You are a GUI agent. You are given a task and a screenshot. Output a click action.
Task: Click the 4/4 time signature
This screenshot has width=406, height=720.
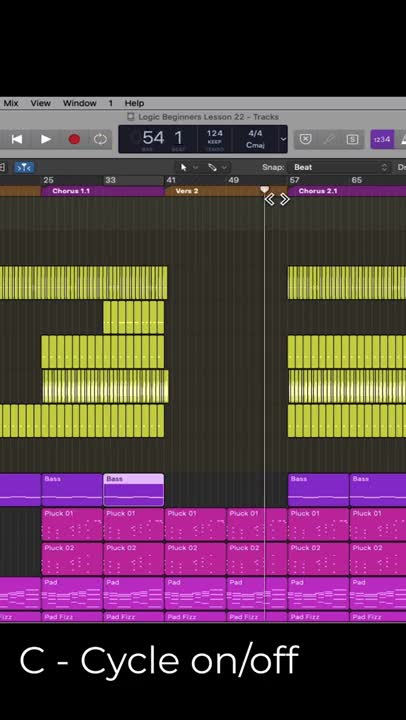pyautogui.click(x=255, y=133)
